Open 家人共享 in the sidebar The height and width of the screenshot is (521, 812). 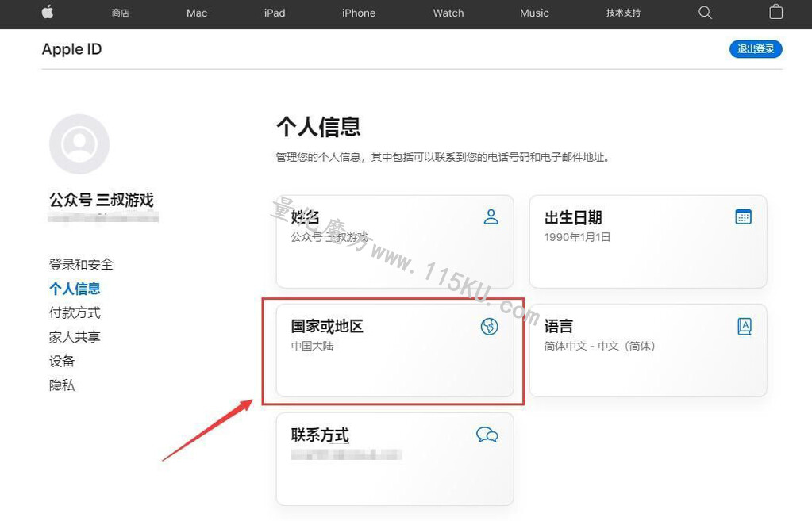click(x=75, y=337)
